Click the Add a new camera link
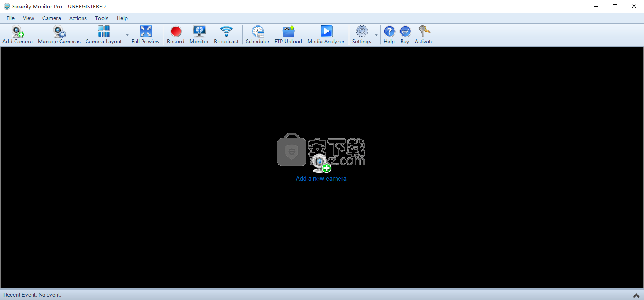644x300 pixels. (x=321, y=179)
